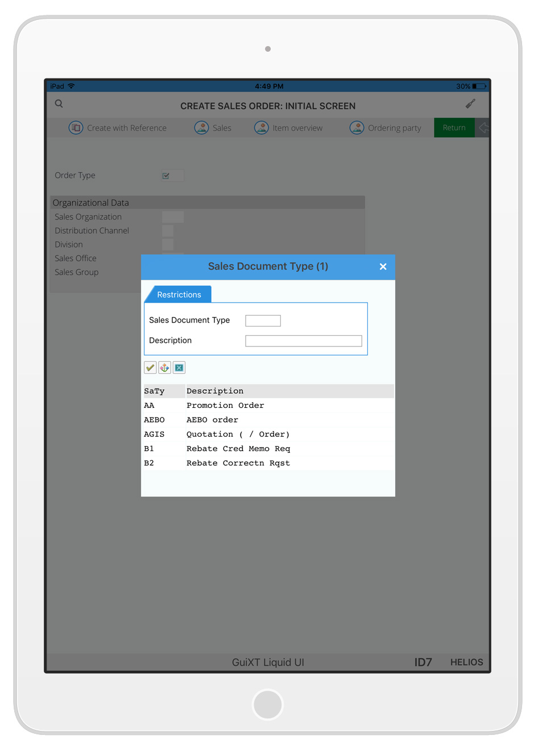Toggle the Order Type checkbox field
The width and height of the screenshot is (538, 756).
point(166,176)
